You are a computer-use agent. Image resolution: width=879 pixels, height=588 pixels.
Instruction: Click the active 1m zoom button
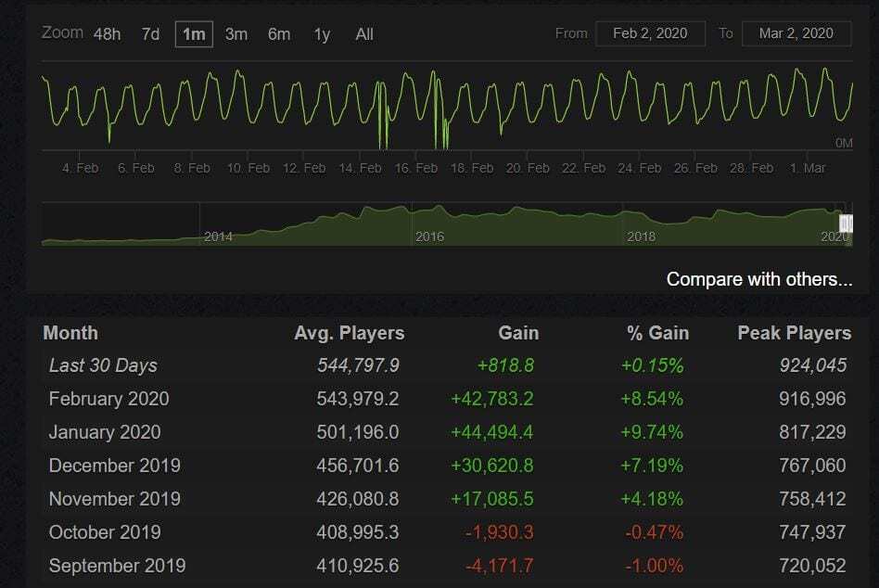(x=193, y=34)
